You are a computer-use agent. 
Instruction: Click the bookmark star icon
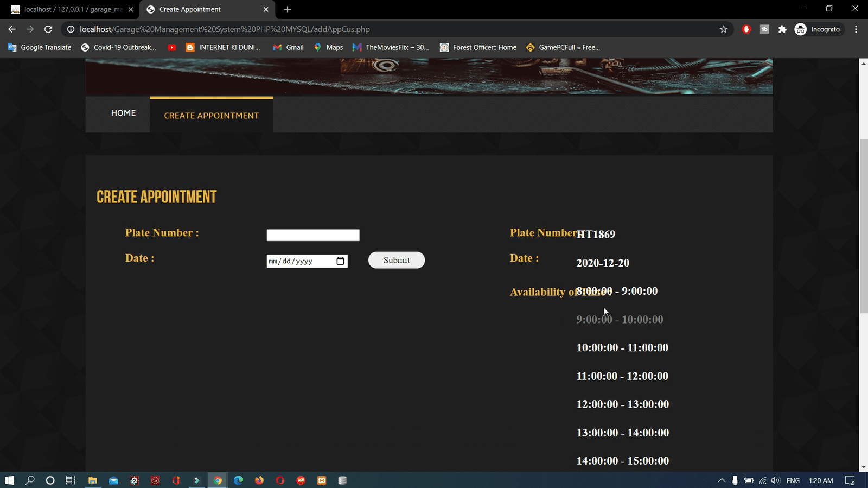coord(723,29)
